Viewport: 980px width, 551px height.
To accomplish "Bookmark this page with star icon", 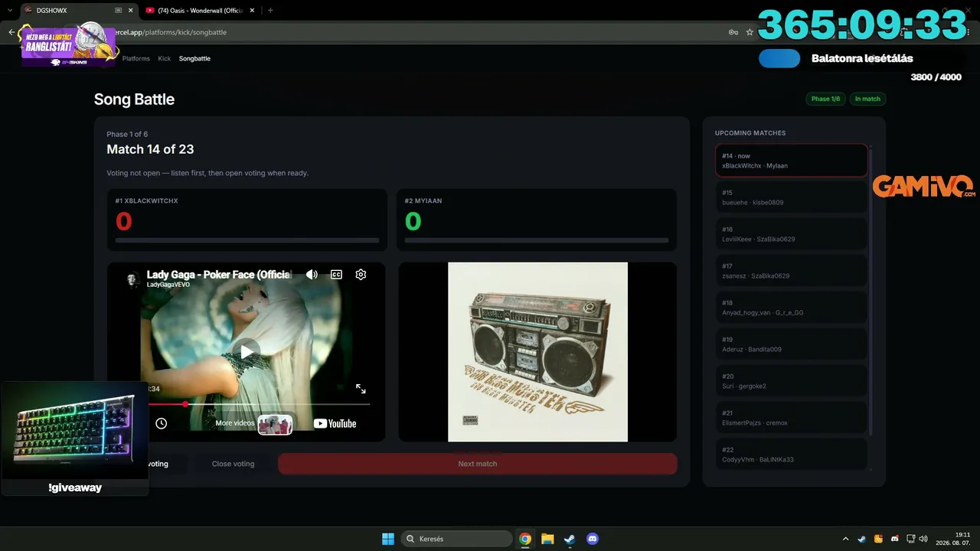I will point(750,32).
